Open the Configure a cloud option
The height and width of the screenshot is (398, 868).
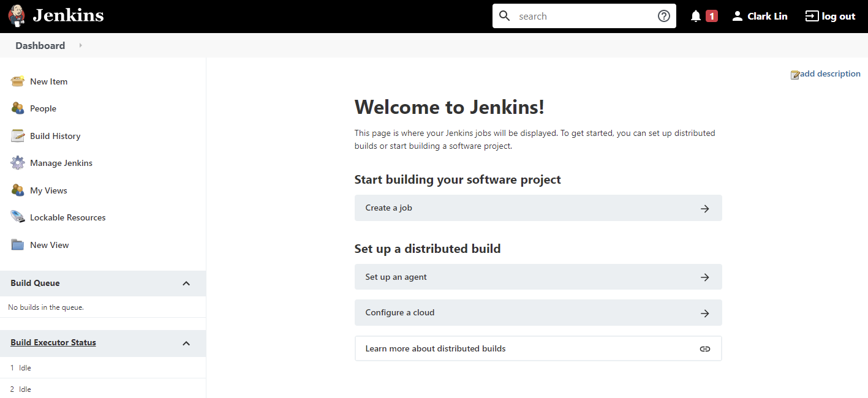pyautogui.click(x=538, y=312)
